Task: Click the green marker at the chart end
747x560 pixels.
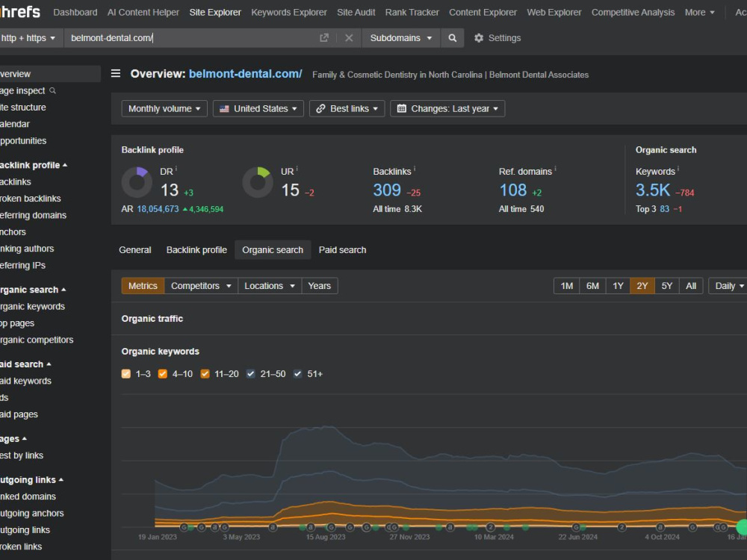Action: tap(742, 526)
